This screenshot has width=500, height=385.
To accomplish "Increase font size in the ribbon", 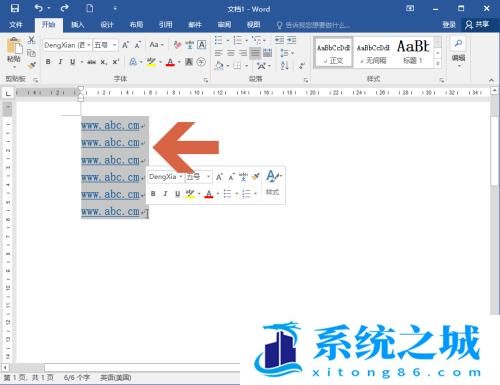I will click(x=125, y=45).
